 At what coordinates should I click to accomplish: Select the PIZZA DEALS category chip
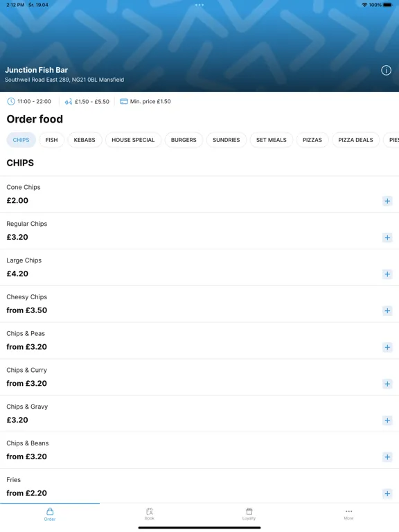point(355,140)
